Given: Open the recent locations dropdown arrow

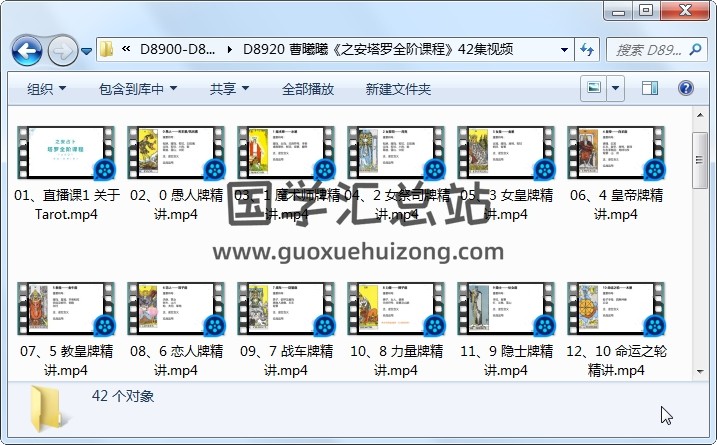Looking at the screenshot, I should pyautogui.click(x=86, y=51).
